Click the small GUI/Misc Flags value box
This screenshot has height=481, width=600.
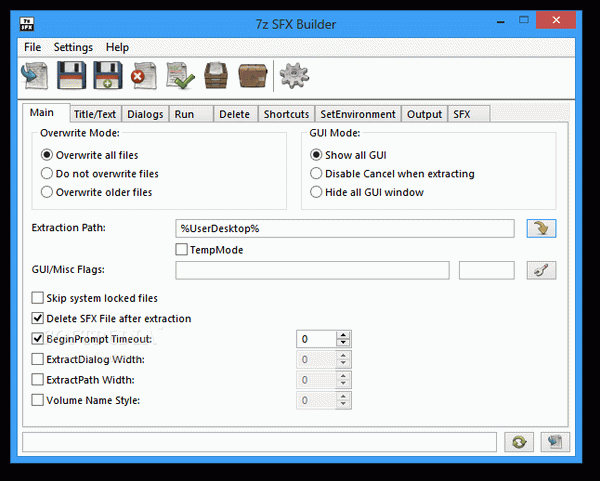(486, 270)
